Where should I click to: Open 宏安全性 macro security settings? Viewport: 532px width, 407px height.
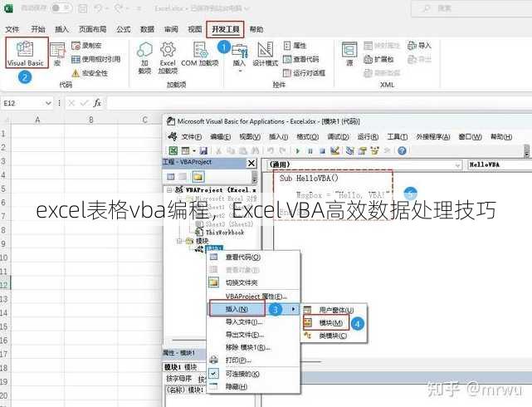tap(90, 72)
